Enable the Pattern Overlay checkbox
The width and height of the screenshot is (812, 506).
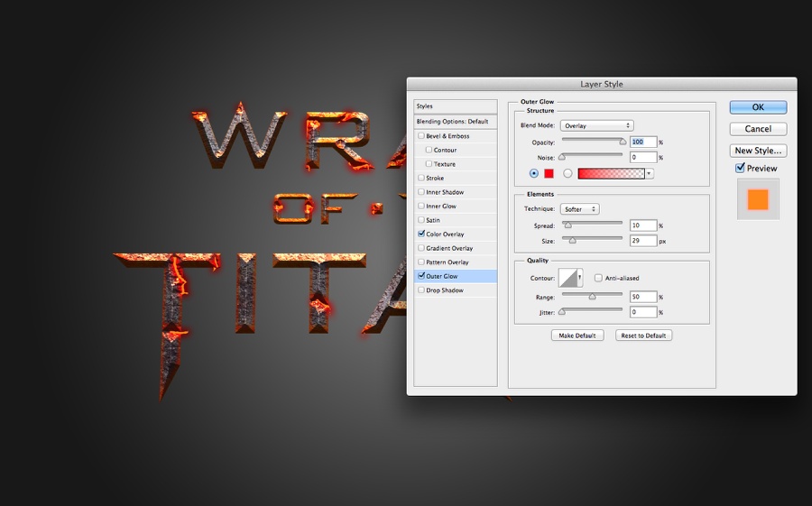[x=421, y=262]
